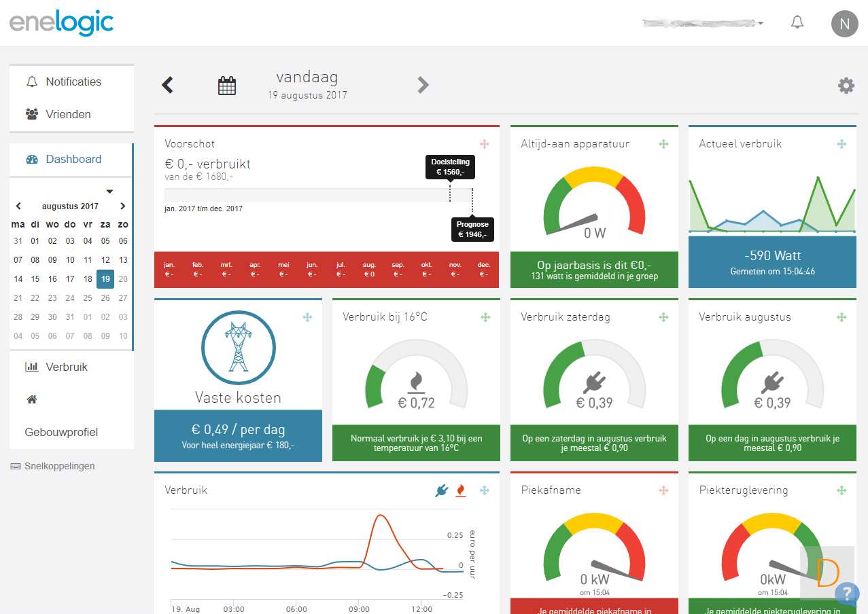Click the blue help question mark icon
The height and width of the screenshot is (614, 868).
(x=846, y=593)
